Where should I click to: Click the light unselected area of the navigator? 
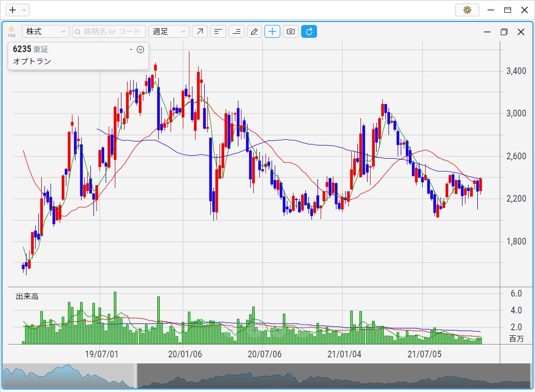68,376
